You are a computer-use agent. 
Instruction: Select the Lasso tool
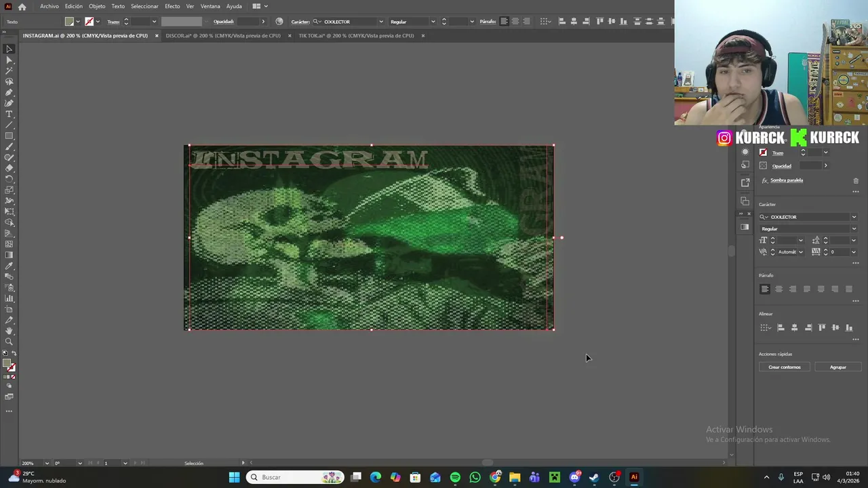[9, 81]
